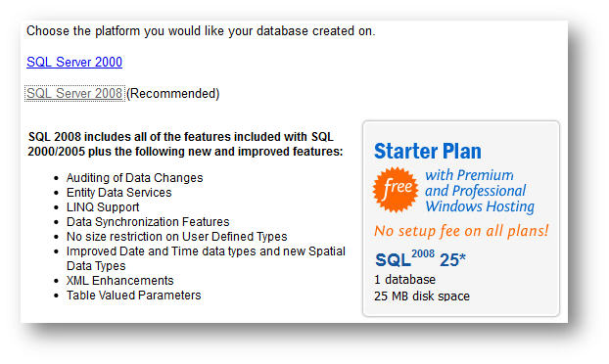Image resolution: width=609 pixels, height=364 pixels.
Task: Click 'Improved Date and Time data types' item
Action: (206, 258)
